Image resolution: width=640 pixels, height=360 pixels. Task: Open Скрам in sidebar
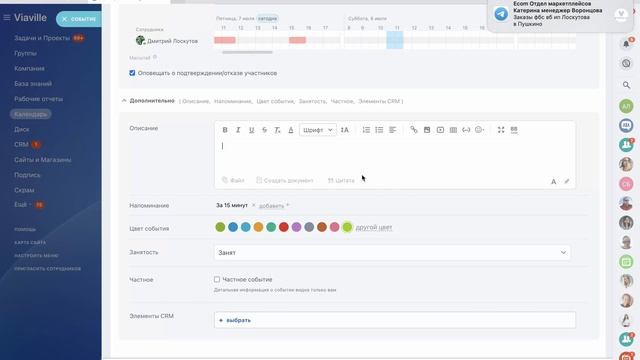pyautogui.click(x=24, y=190)
